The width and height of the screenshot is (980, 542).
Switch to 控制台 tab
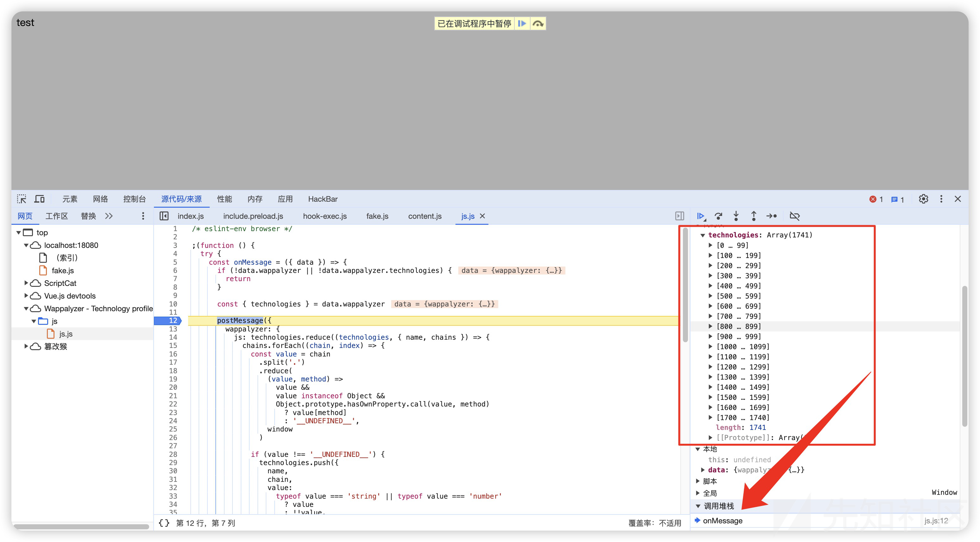click(x=135, y=199)
